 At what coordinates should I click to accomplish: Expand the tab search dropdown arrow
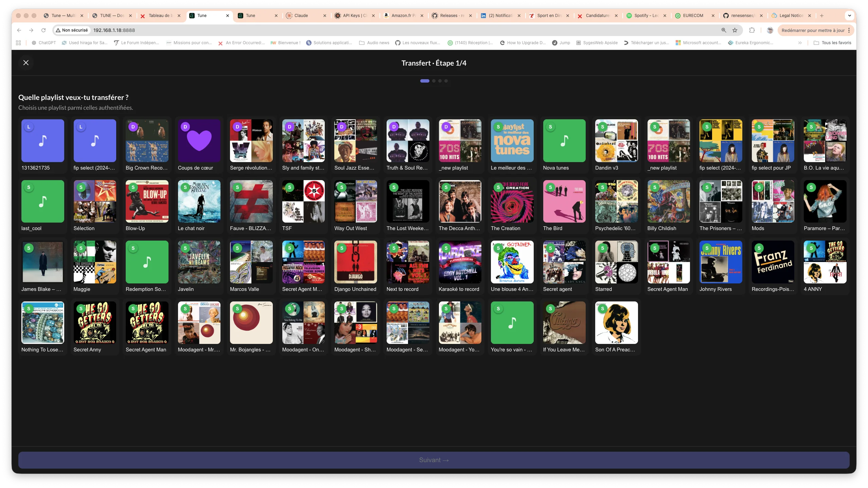point(849,16)
